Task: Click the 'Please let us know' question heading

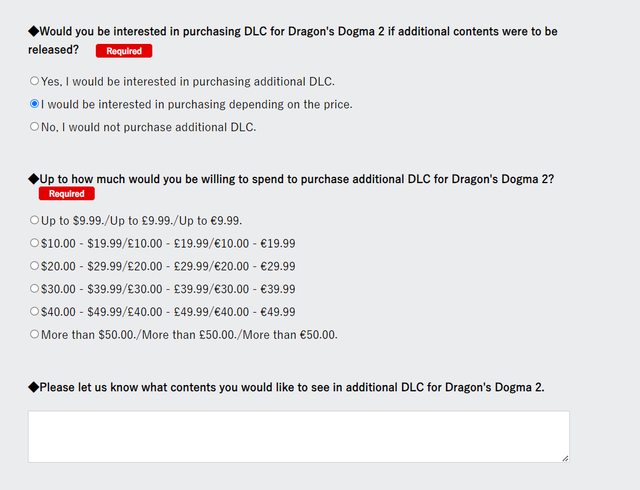Action: point(291,387)
